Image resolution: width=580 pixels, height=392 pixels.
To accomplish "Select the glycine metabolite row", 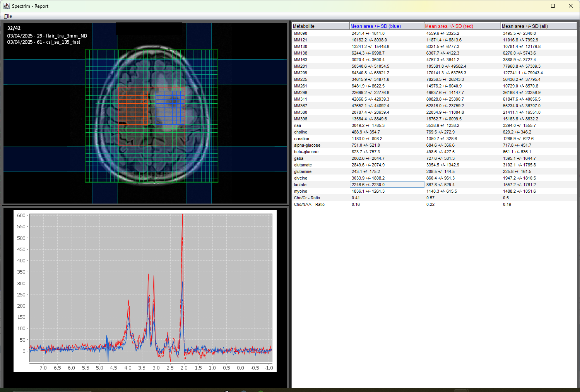I will pyautogui.click(x=435, y=178).
